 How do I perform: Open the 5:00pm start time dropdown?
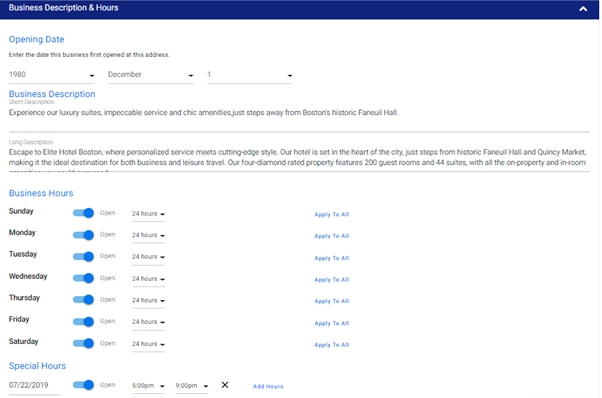(148, 386)
